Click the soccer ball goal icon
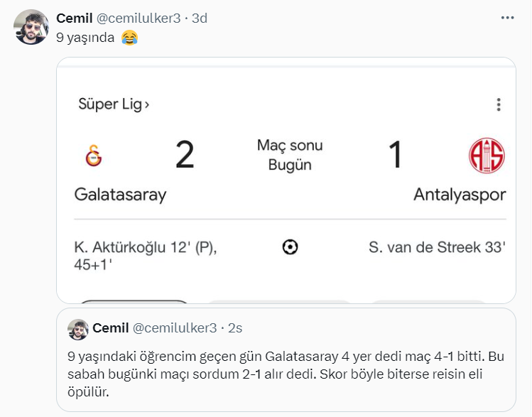The width and height of the screenshot is (532, 417). [x=290, y=247]
